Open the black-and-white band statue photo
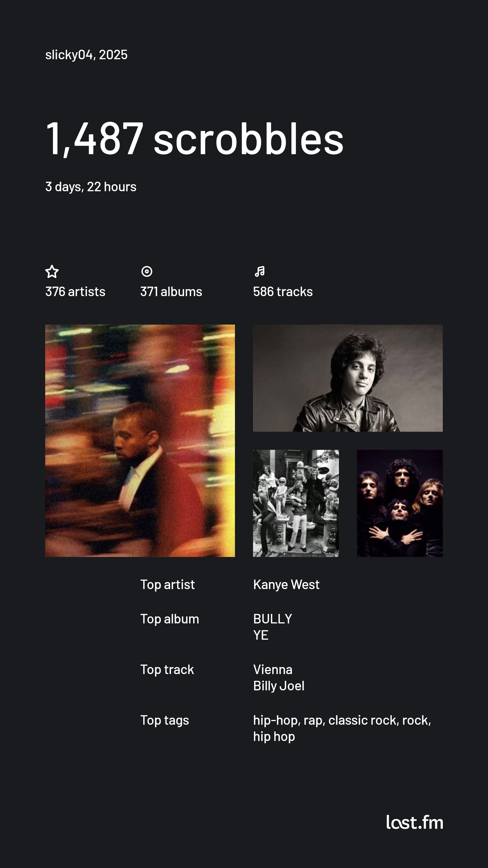The height and width of the screenshot is (868, 488). (296, 503)
